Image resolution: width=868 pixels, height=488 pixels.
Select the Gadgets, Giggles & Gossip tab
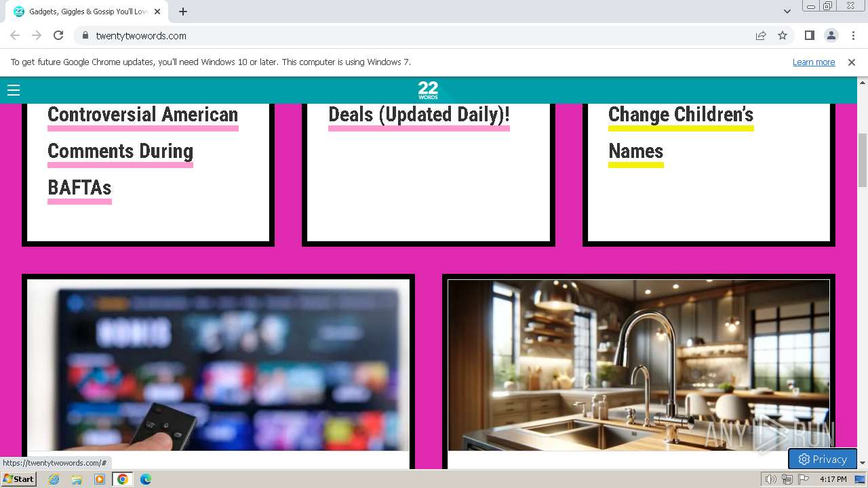[x=87, y=12]
